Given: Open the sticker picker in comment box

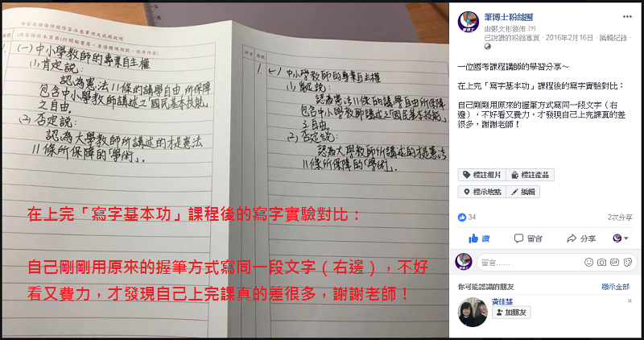Looking at the screenshot, I should click(628, 263).
